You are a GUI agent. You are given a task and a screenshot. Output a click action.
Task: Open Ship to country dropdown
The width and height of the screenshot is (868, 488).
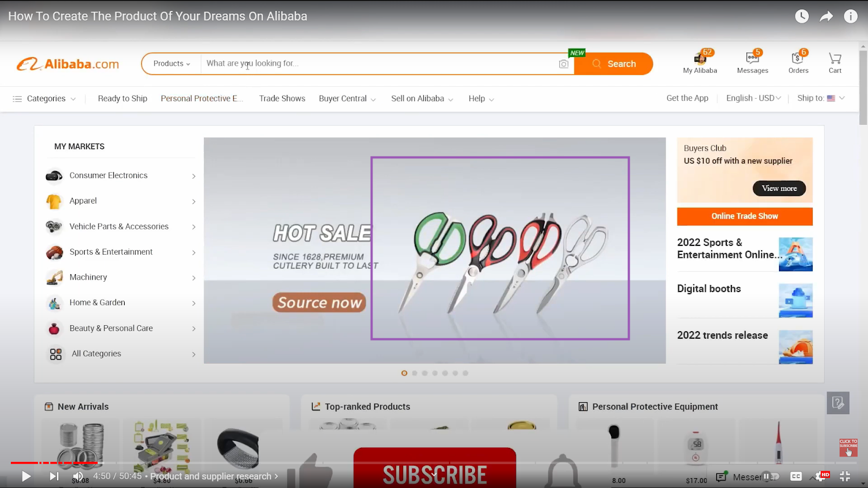pyautogui.click(x=821, y=98)
